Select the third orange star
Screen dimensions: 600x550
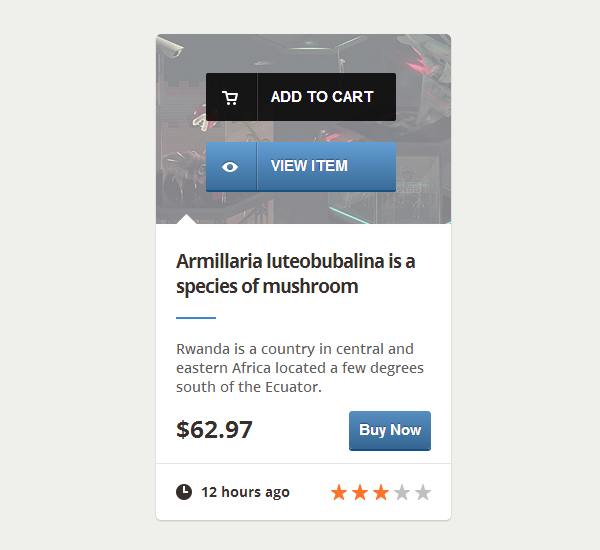pos(381,492)
